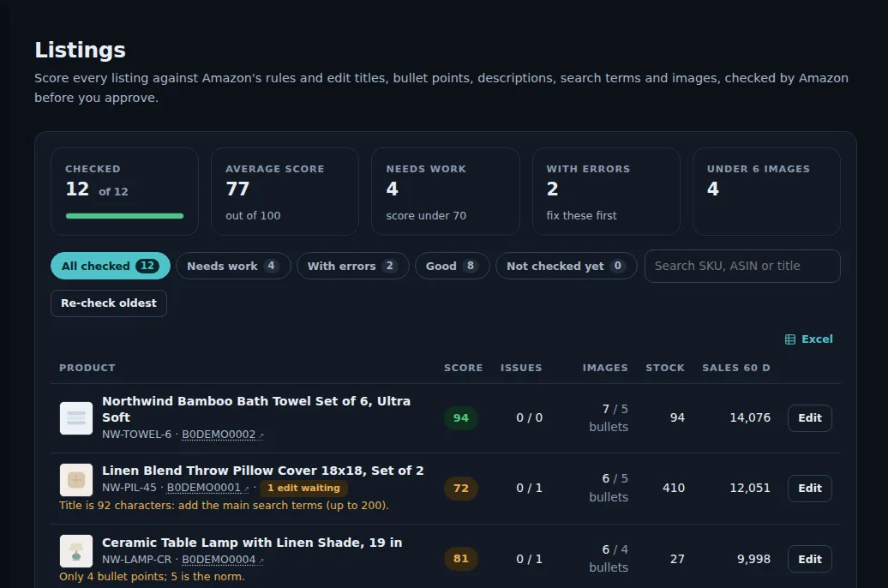
Task: Click the NW-TOWEL-6 SKU text
Action: click(136, 435)
